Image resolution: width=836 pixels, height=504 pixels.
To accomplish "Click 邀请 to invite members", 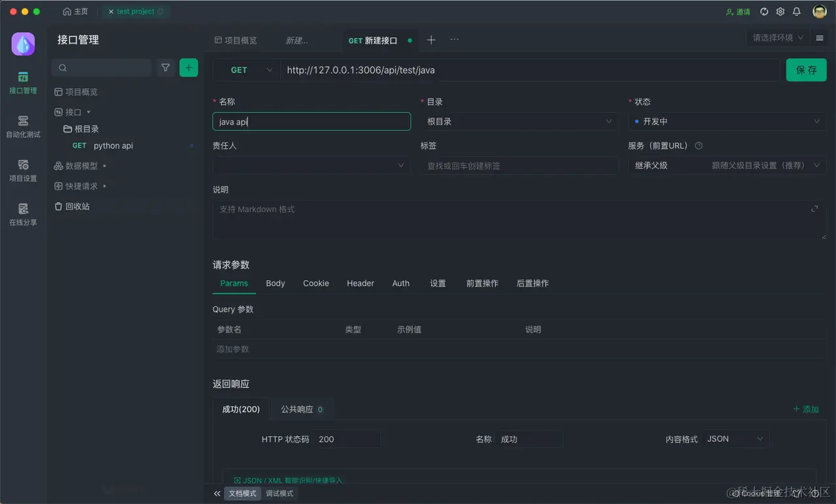I will tap(738, 12).
